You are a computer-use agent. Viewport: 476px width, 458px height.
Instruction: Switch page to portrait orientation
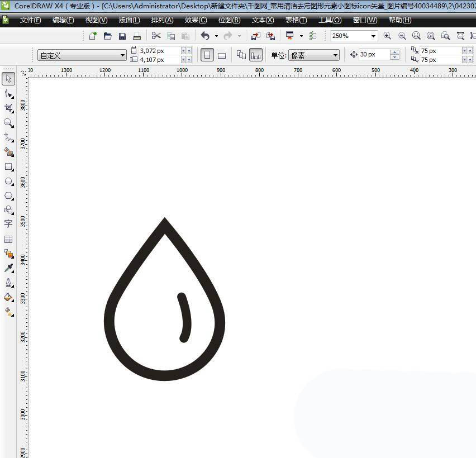207,55
